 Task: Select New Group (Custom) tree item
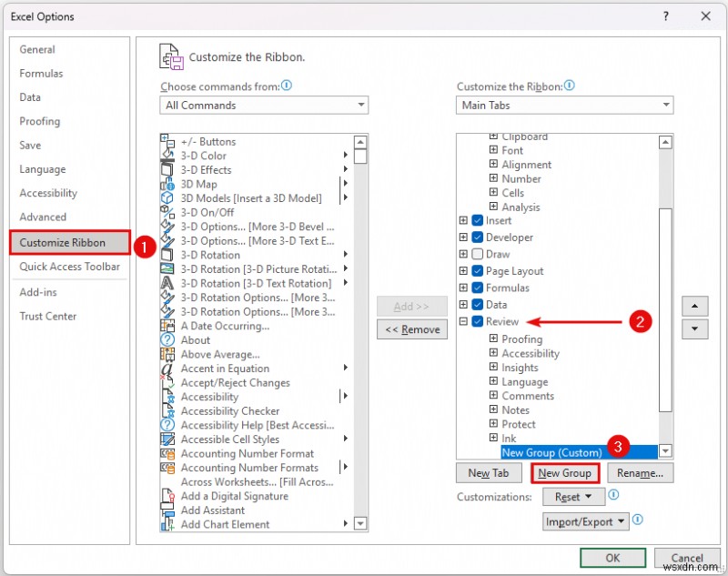[x=579, y=452]
